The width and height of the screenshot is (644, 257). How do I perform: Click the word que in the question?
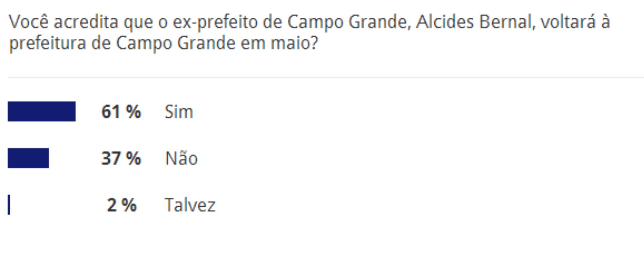coord(138,23)
